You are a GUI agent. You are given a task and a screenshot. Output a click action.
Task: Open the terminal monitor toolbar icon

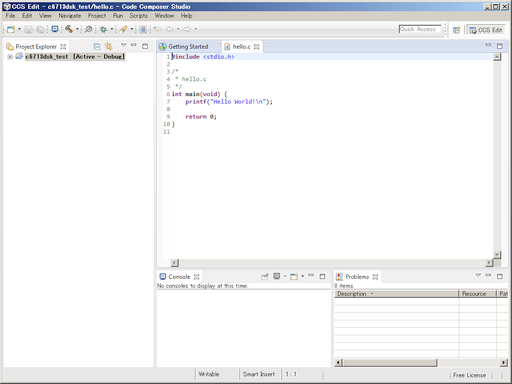55,29
